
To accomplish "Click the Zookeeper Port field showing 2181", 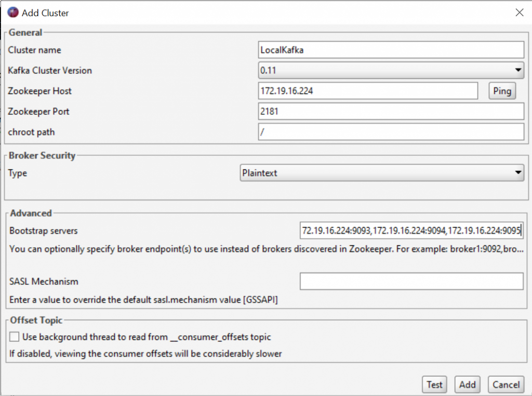I will [391, 111].
